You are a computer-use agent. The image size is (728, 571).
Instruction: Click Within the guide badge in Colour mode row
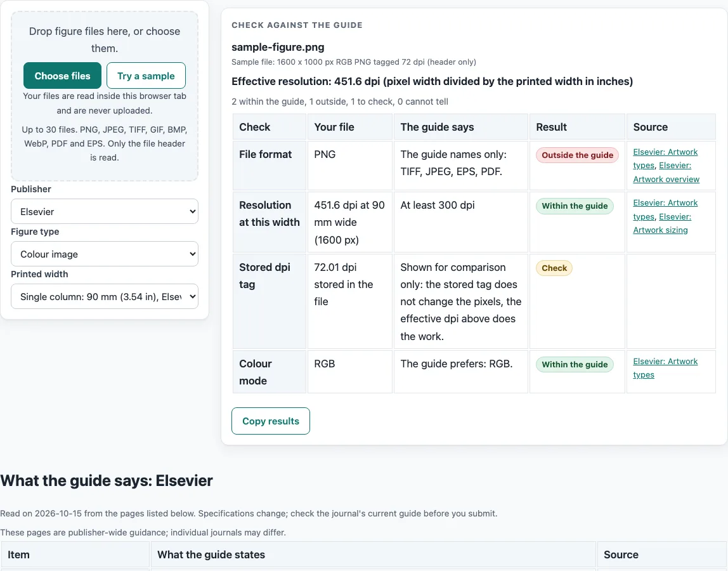[x=575, y=364]
